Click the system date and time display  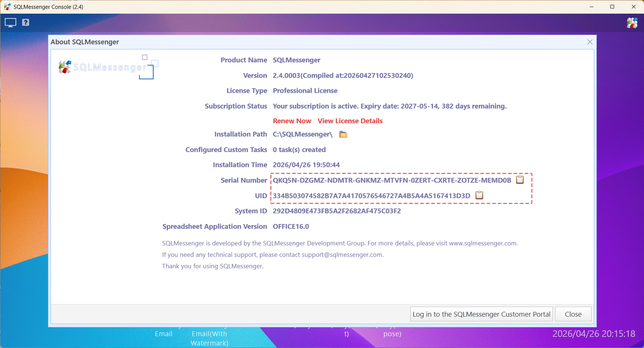594,334
